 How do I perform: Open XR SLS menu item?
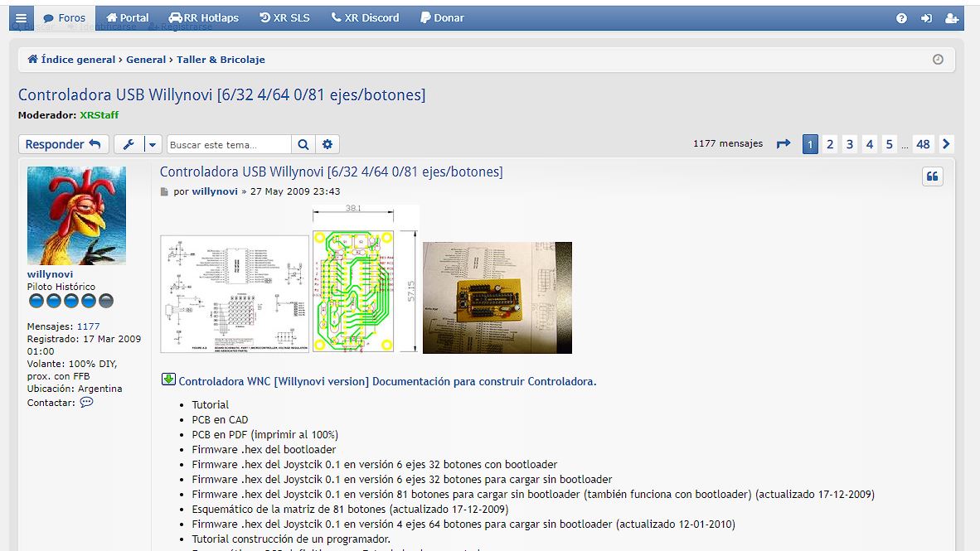pos(285,18)
